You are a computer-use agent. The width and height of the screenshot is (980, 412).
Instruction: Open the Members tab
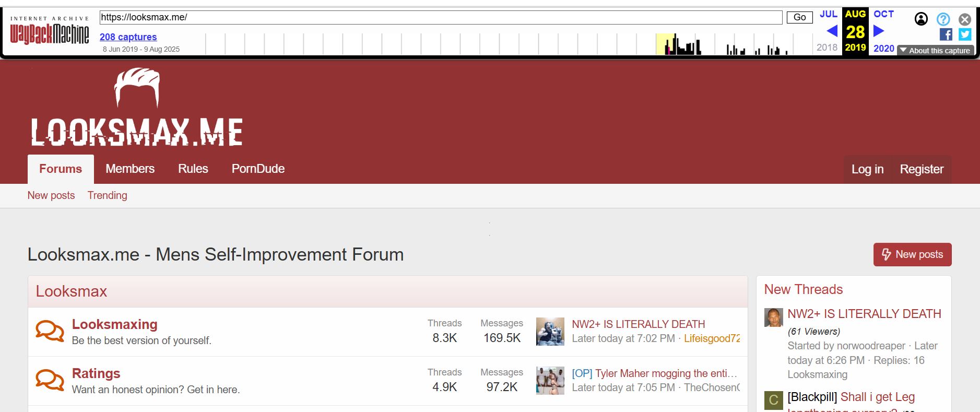(x=130, y=169)
